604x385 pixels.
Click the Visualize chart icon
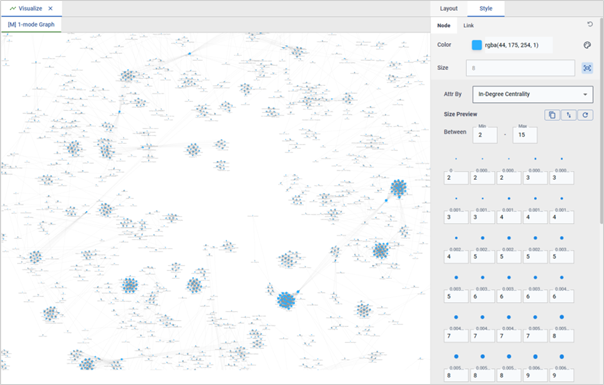point(13,8)
